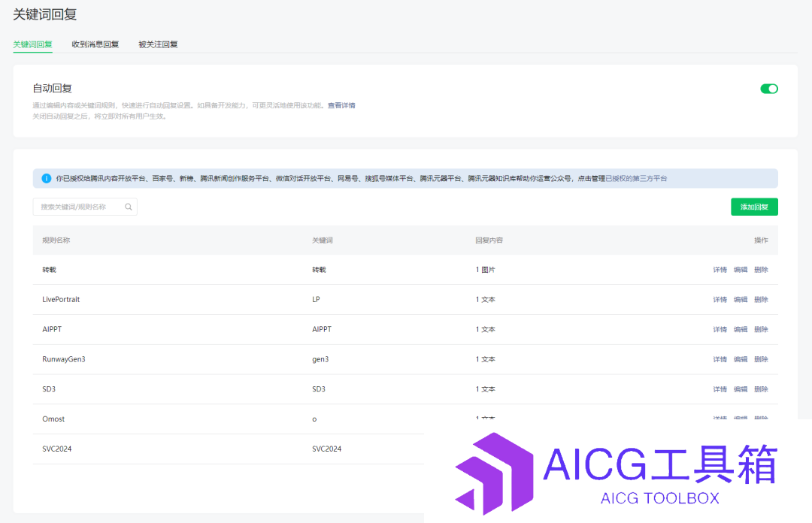Viewport: 812px width, 523px height.
Task: Click the 规则名称 column header
Action: tap(56, 240)
